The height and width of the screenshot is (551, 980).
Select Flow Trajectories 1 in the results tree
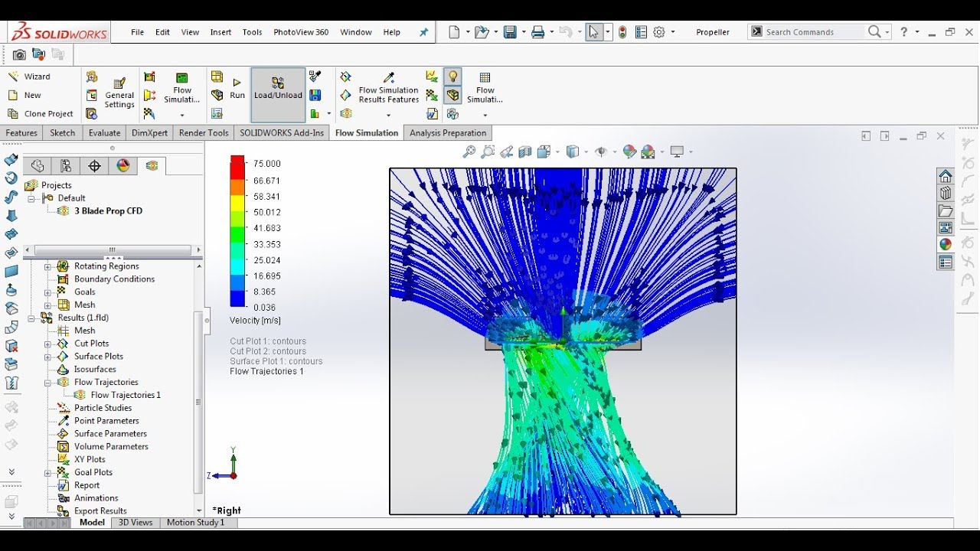click(126, 395)
